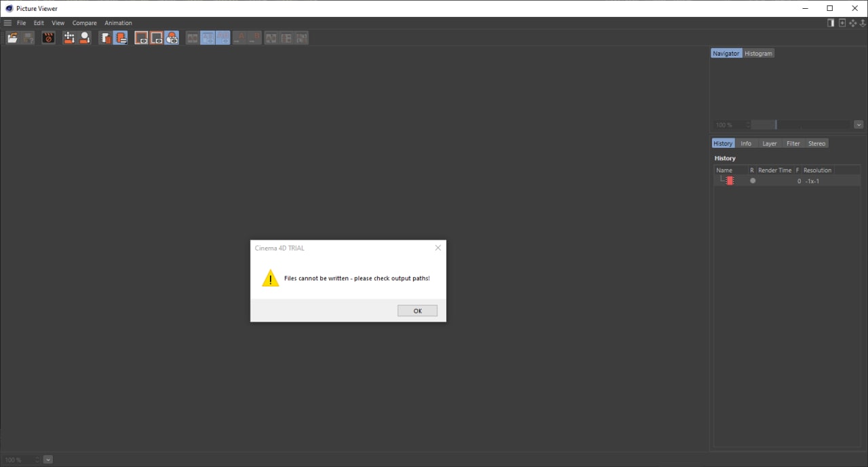Minimize the Picture Viewer window
This screenshot has width=868, height=467.
tap(805, 8)
